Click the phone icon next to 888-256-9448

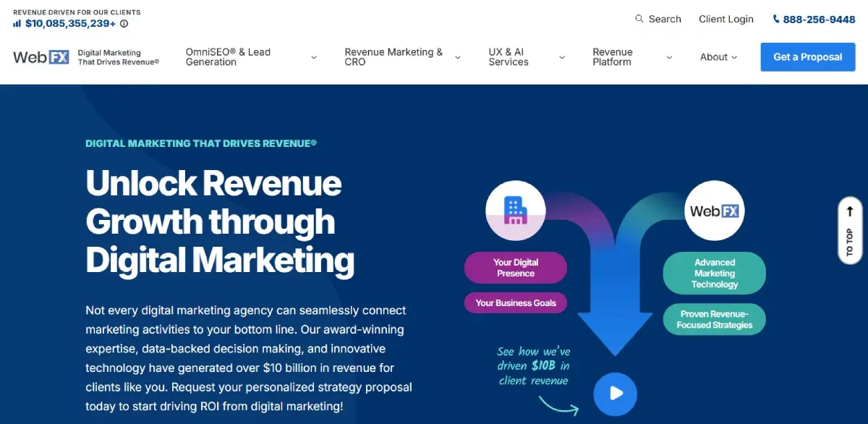point(776,20)
